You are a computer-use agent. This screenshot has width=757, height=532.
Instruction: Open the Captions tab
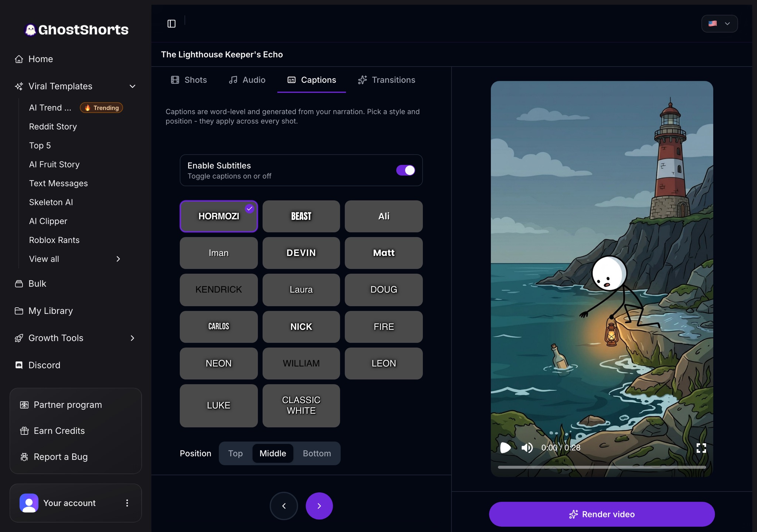(x=312, y=80)
